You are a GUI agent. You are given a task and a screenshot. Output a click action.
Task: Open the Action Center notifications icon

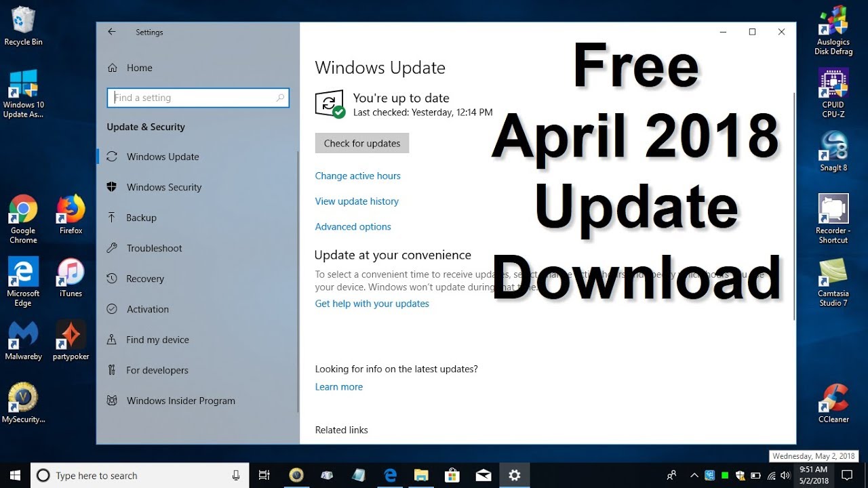(847, 475)
